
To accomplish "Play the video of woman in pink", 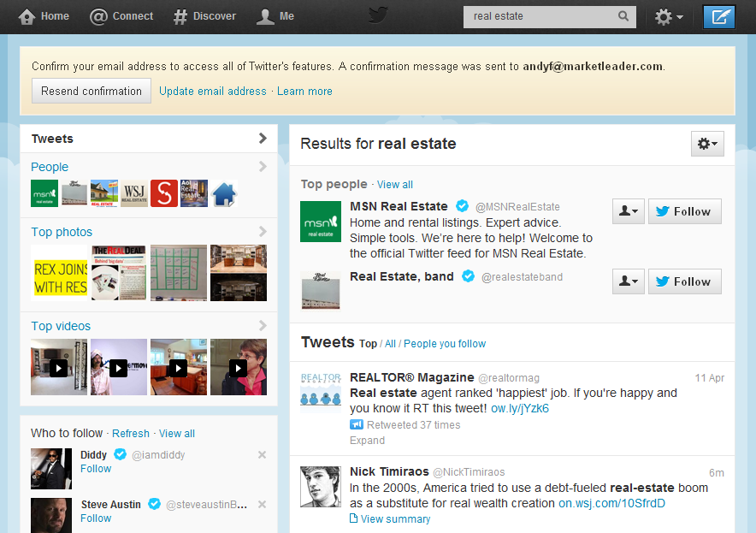I will click(x=239, y=367).
